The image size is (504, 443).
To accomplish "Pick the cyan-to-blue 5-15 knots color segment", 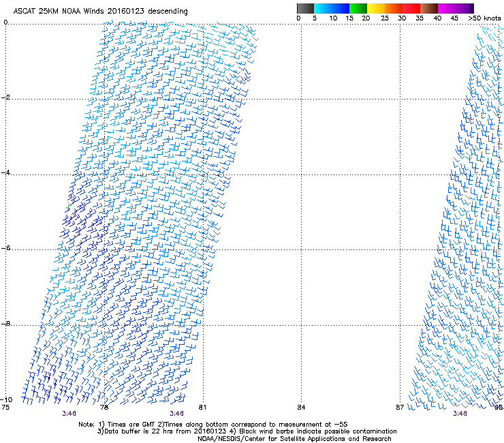I will (x=332, y=8).
